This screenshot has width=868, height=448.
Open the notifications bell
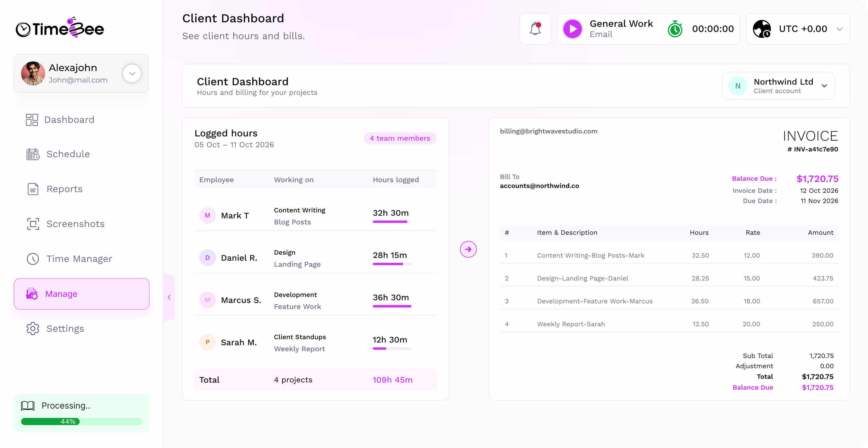535,29
